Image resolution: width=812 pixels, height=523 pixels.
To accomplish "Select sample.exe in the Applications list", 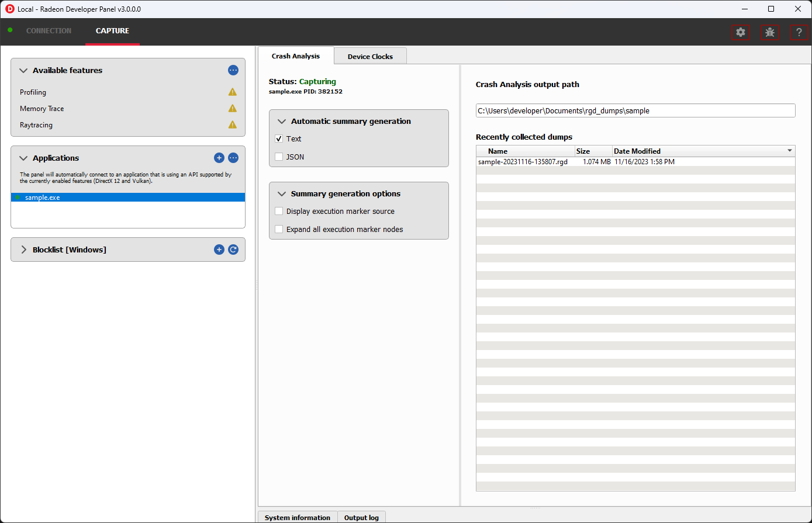I will 128,198.
